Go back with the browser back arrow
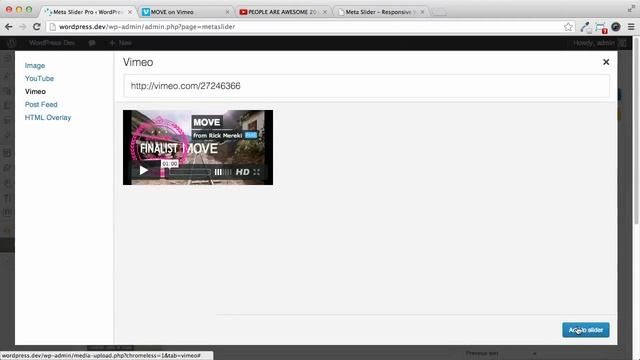Viewport: 640px width, 360px height. 9,27
